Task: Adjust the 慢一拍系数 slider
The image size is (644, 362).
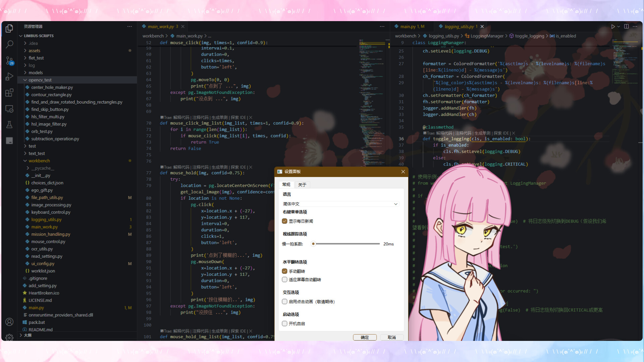Action: [314, 244]
